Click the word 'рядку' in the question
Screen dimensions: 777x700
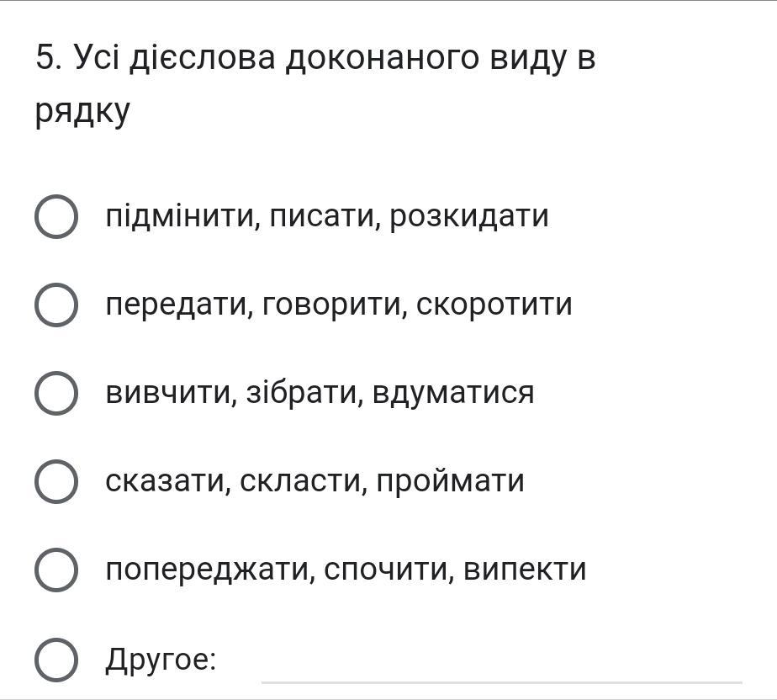pyautogui.click(x=82, y=112)
